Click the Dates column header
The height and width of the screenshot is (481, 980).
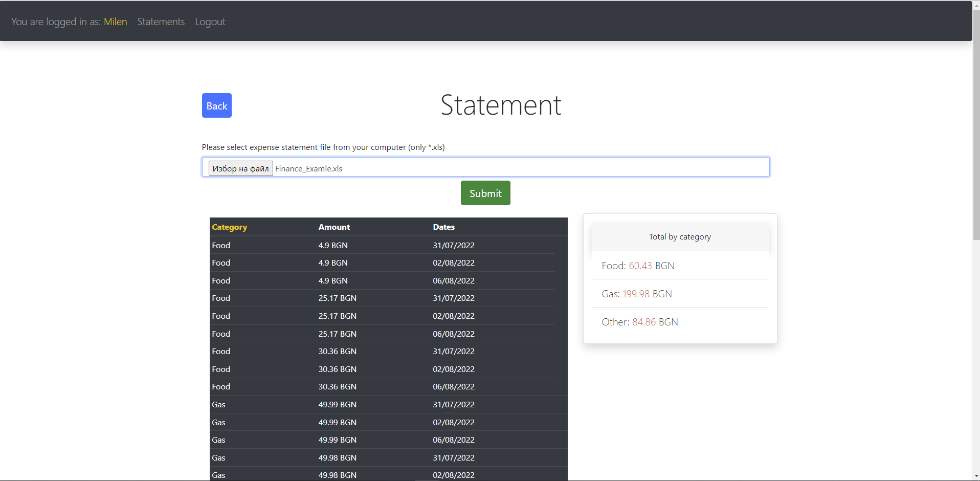443,227
